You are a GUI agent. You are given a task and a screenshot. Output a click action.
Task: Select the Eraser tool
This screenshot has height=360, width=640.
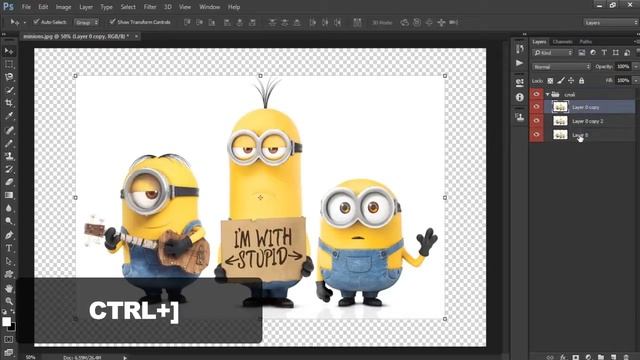pyautogui.click(x=9, y=182)
